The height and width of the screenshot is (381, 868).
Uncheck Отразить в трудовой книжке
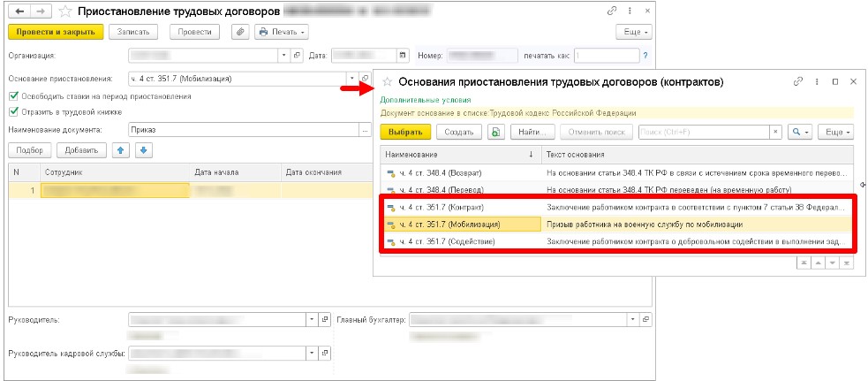point(13,111)
